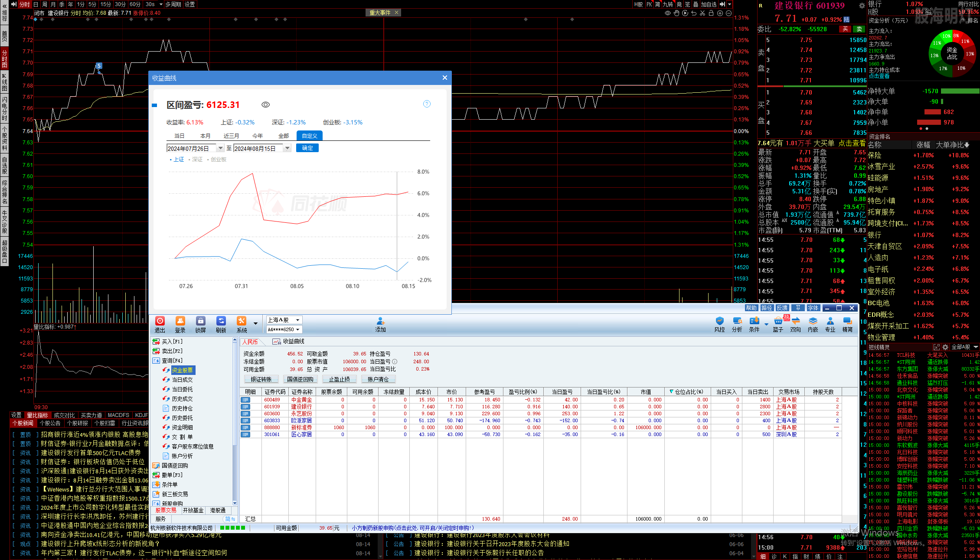This screenshot has height=560, width=980.
Task: Switch to 内嵌 embedded mode icon
Action: point(813,324)
